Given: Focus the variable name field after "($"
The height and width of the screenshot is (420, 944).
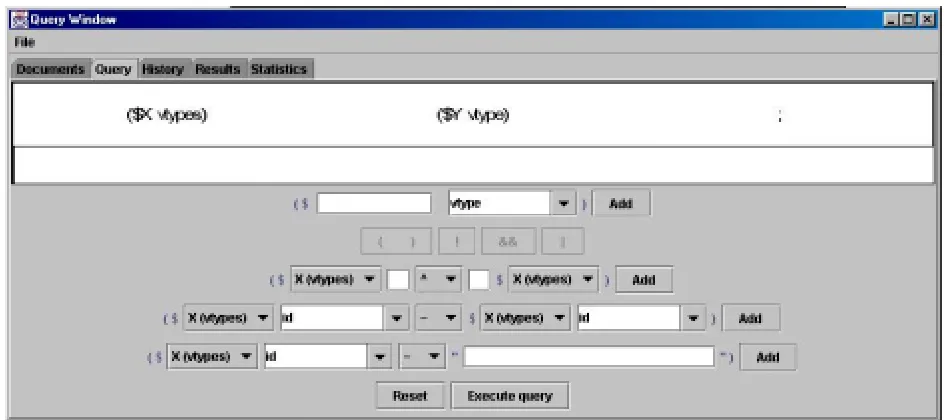Looking at the screenshot, I should coord(374,203).
